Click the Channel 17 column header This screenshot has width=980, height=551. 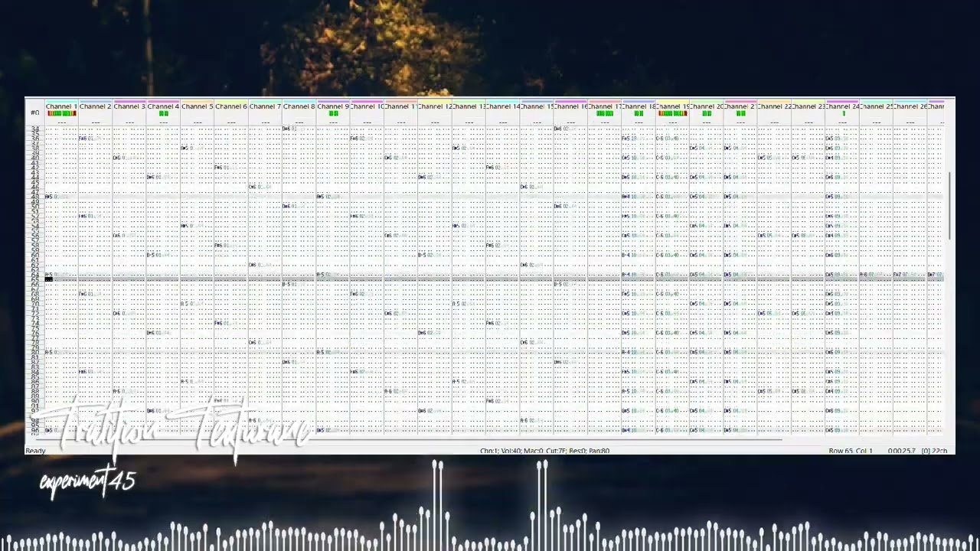(x=604, y=106)
